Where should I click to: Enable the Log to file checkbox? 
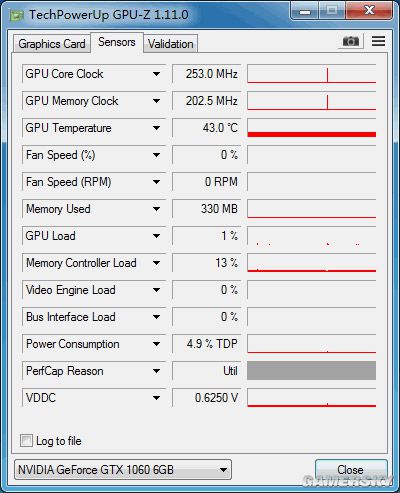click(x=26, y=440)
